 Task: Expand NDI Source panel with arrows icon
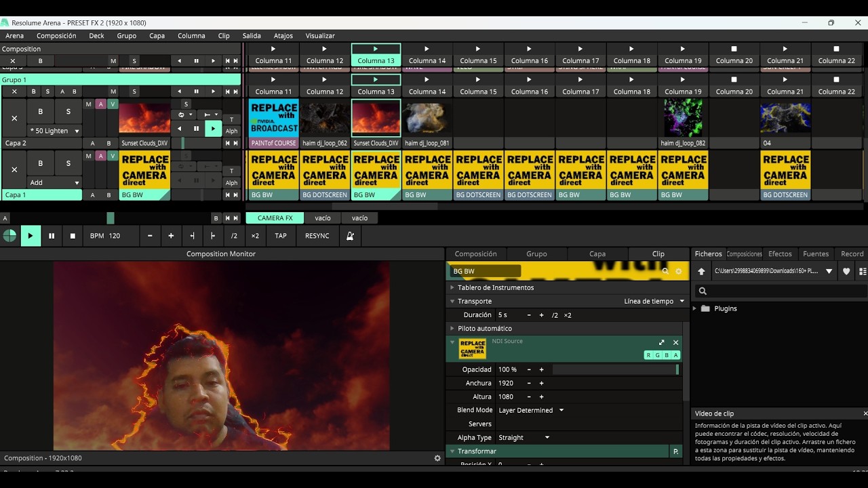pyautogui.click(x=662, y=342)
